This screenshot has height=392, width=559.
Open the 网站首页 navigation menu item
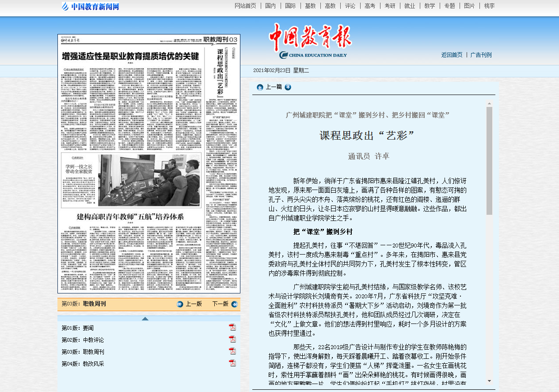pyautogui.click(x=245, y=6)
